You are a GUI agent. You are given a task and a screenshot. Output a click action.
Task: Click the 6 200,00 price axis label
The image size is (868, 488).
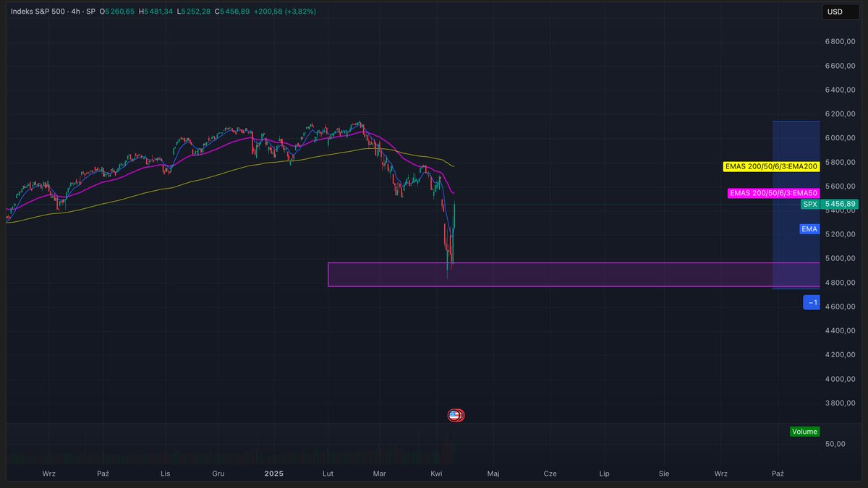pyautogui.click(x=841, y=114)
